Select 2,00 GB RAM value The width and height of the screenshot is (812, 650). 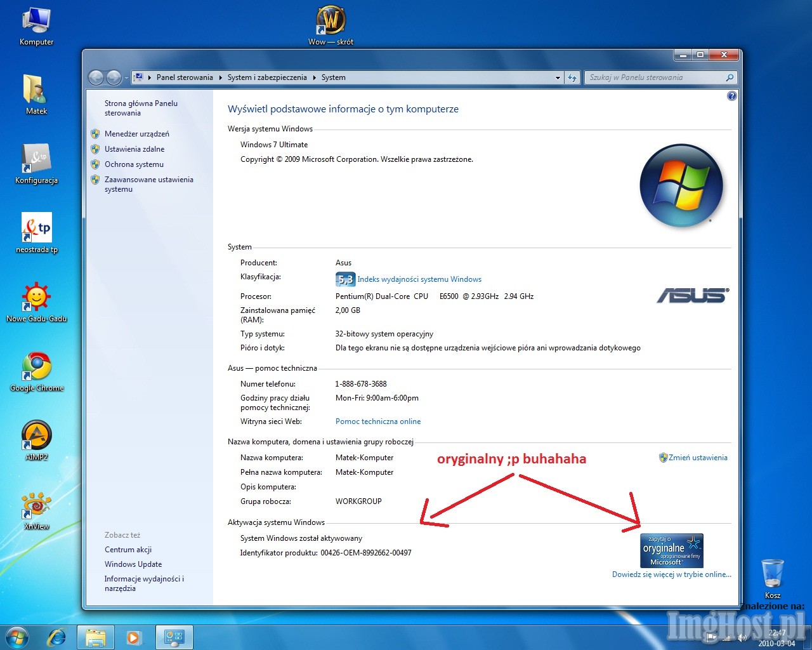[348, 310]
